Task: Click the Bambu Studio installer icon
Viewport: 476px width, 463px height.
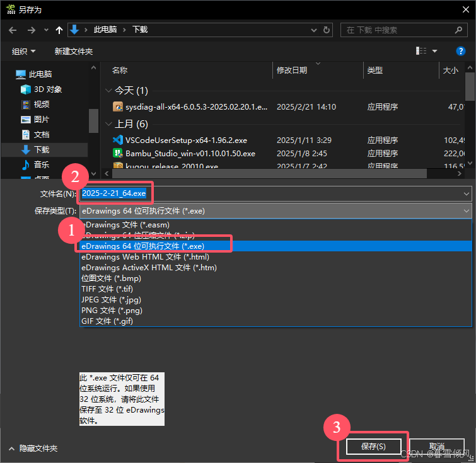Action: [118, 153]
